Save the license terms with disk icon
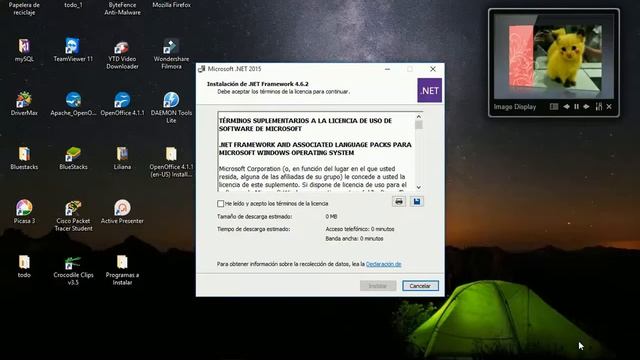This screenshot has height=360, width=640. coord(417,202)
